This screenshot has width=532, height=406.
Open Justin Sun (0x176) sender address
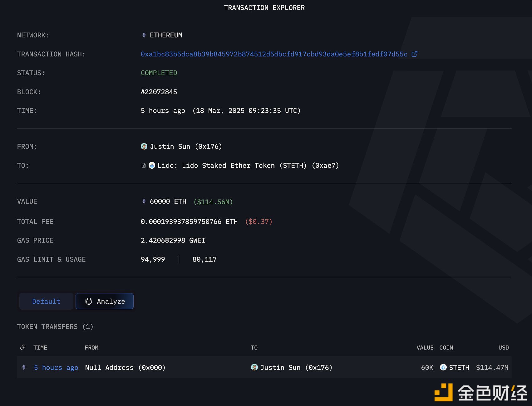186,146
